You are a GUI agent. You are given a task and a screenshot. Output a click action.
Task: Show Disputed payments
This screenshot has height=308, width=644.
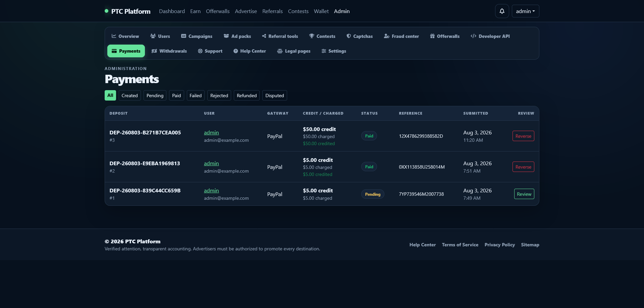pos(274,95)
